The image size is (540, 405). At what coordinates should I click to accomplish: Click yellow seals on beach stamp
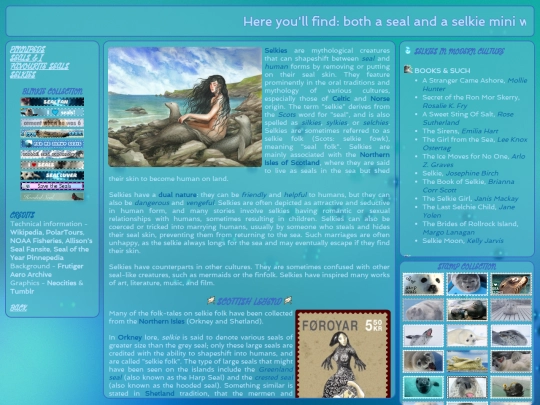[x=467, y=362]
